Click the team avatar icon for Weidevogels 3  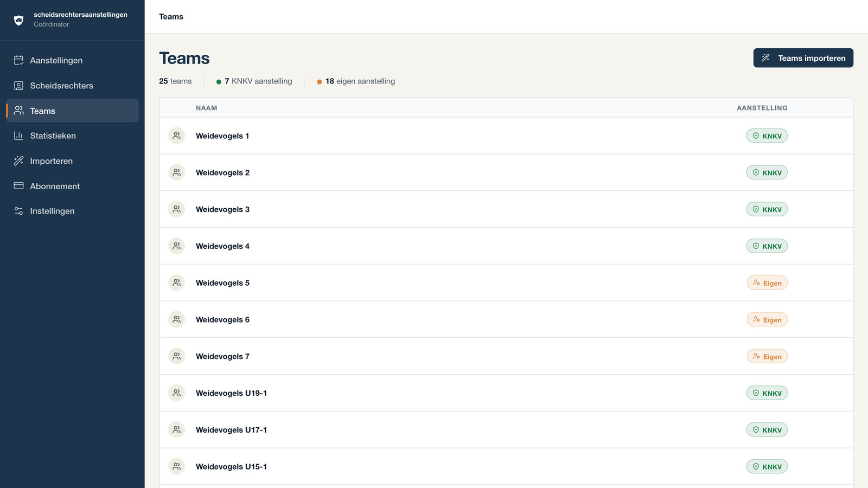[x=176, y=209]
